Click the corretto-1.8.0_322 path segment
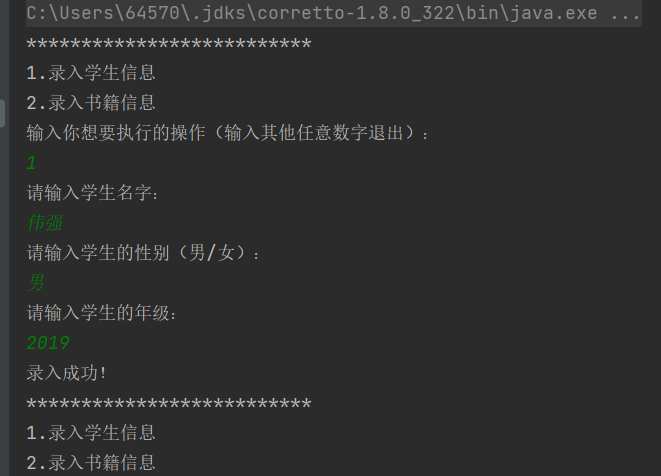Image resolution: width=661 pixels, height=476 pixels. 355,13
